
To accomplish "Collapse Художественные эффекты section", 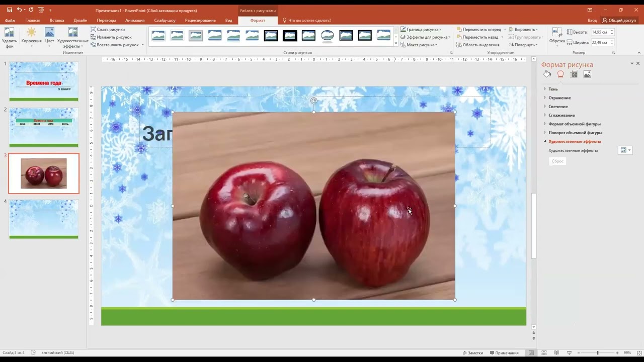I will point(575,141).
